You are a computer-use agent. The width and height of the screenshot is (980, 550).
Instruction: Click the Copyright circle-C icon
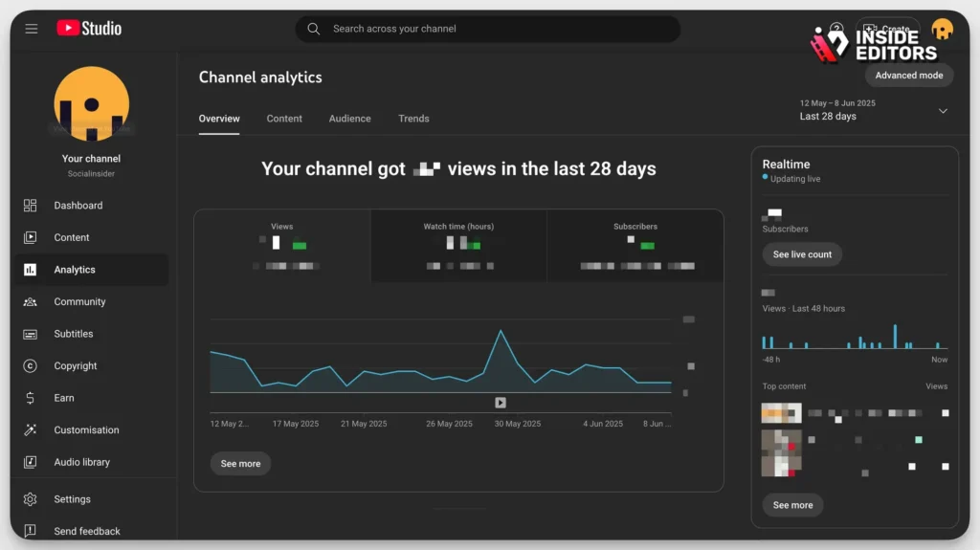pos(30,365)
